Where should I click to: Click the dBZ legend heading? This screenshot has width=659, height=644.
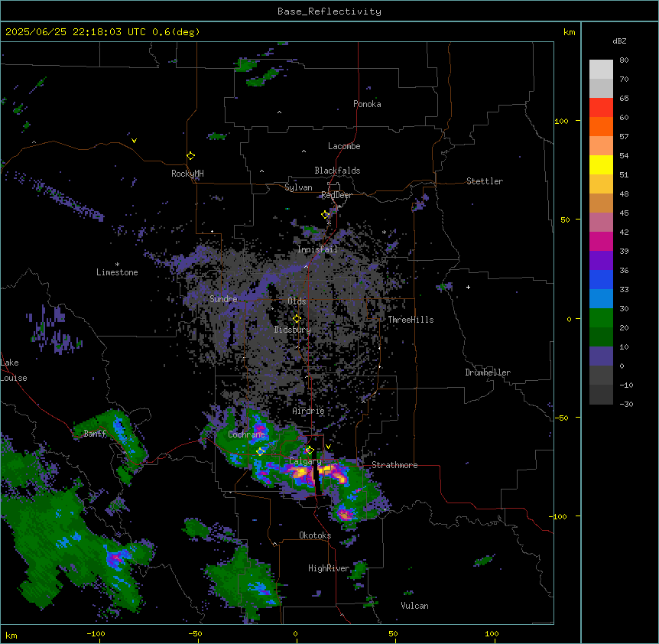(x=619, y=41)
